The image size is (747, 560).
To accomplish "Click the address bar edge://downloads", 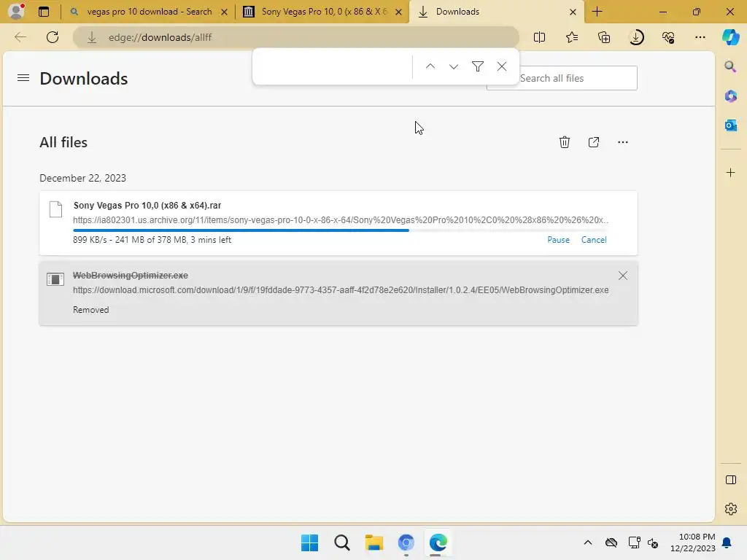I will tap(295, 37).
